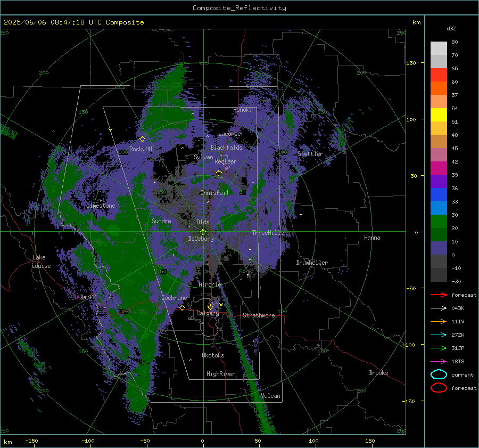Click the green 31JP arrow icon
This screenshot has width=479, height=448.
pyautogui.click(x=439, y=348)
